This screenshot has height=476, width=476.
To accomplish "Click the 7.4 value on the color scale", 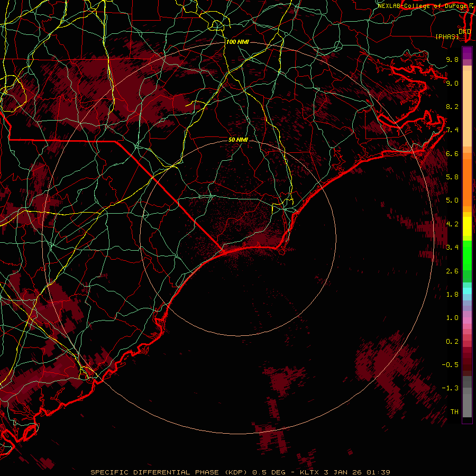I will coord(452,130).
